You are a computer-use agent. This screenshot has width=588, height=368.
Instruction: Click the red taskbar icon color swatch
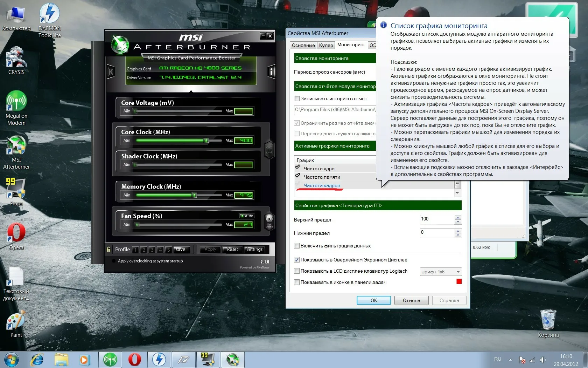(459, 281)
